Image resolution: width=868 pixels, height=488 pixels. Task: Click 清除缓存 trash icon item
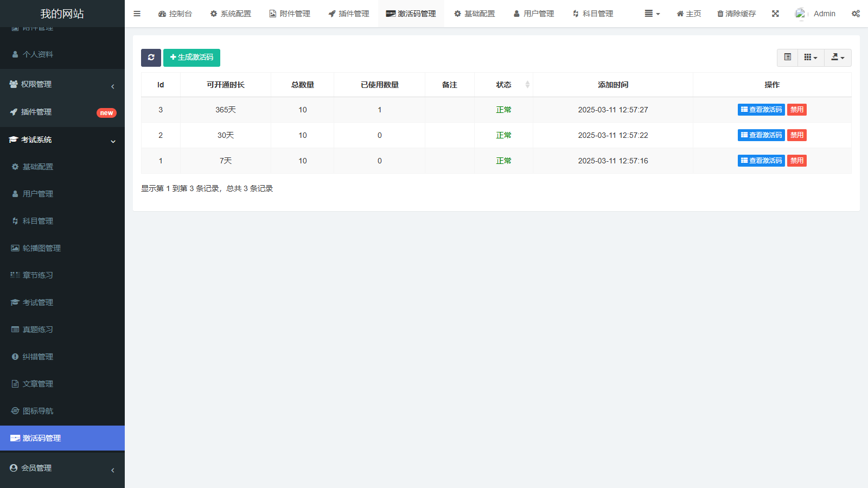click(736, 14)
